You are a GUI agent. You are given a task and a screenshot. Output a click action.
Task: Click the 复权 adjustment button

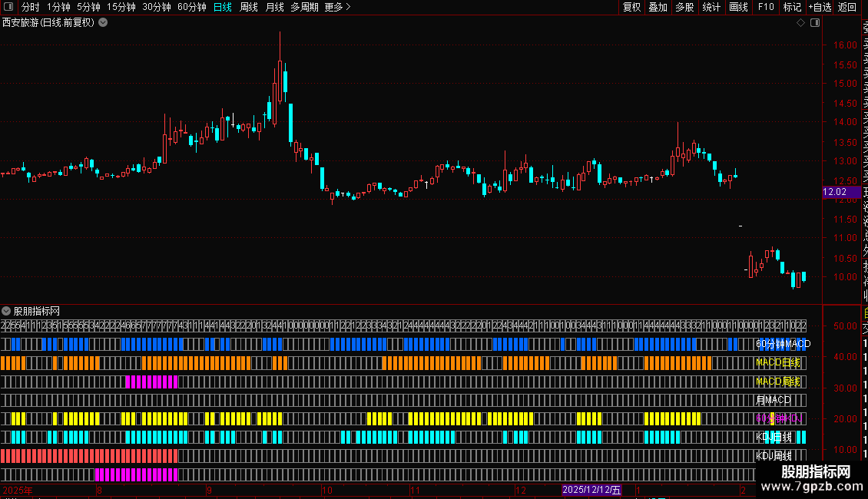coord(631,7)
